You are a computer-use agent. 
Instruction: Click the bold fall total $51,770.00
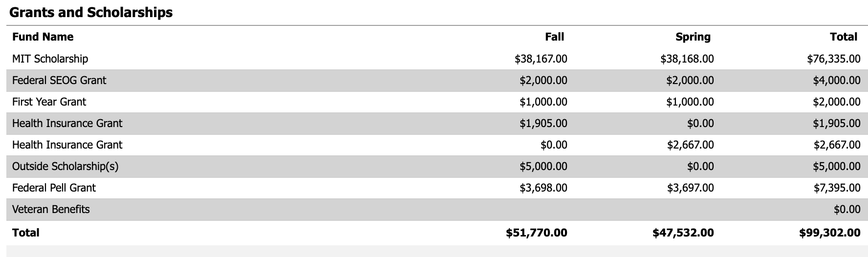[536, 233]
